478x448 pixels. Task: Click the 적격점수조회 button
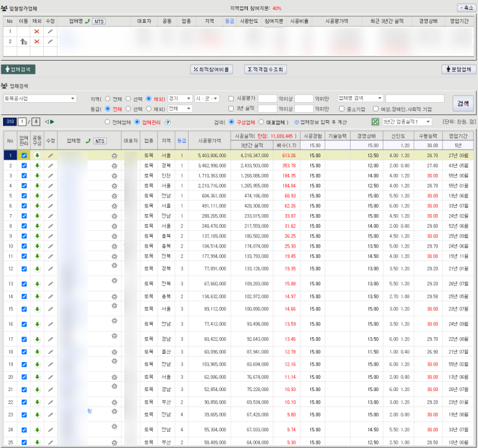[265, 69]
